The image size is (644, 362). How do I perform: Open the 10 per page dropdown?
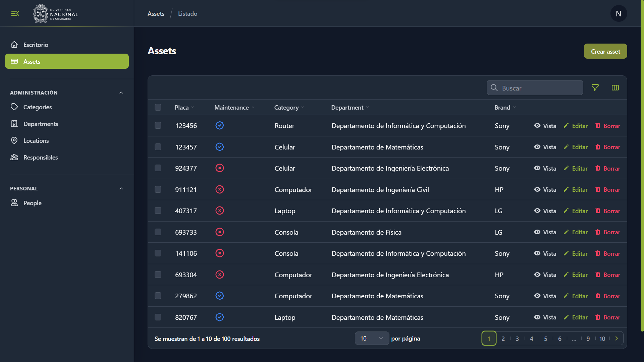point(372,339)
